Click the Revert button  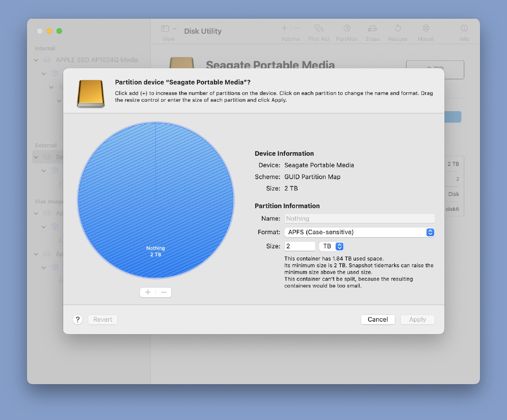[103, 320]
